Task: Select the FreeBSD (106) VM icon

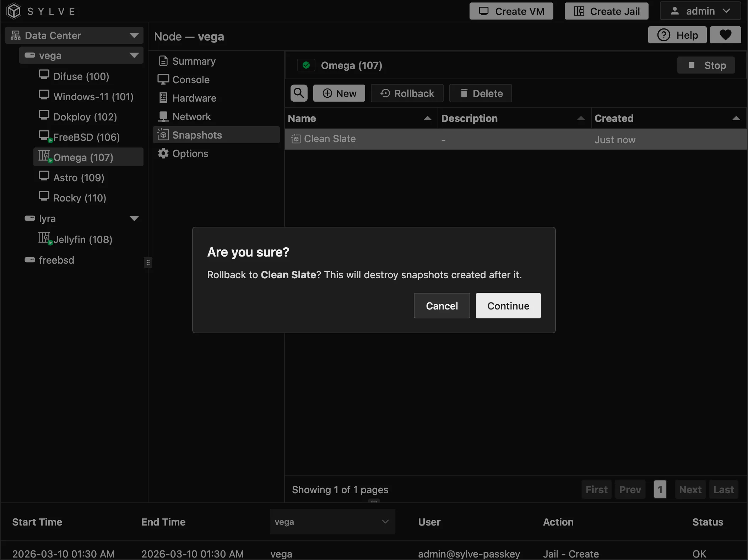Action: (44, 136)
